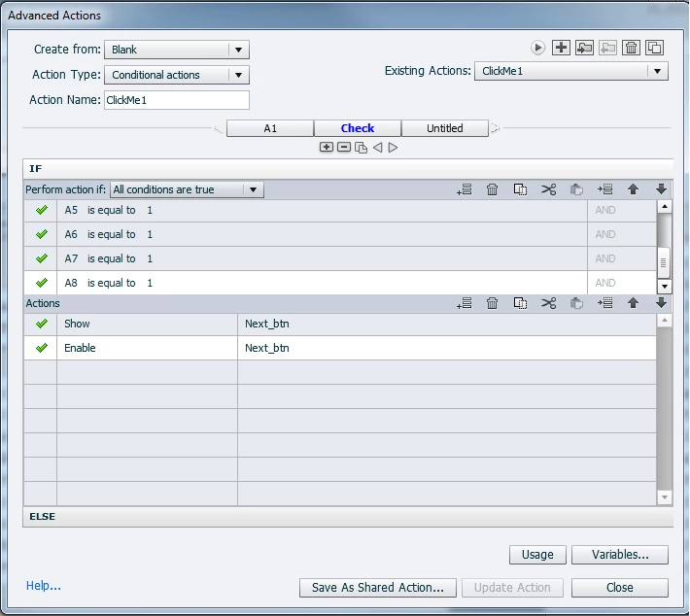Image resolution: width=690 pixels, height=616 pixels.
Task: Toggle the green check for A8 condition
Action: [42, 283]
